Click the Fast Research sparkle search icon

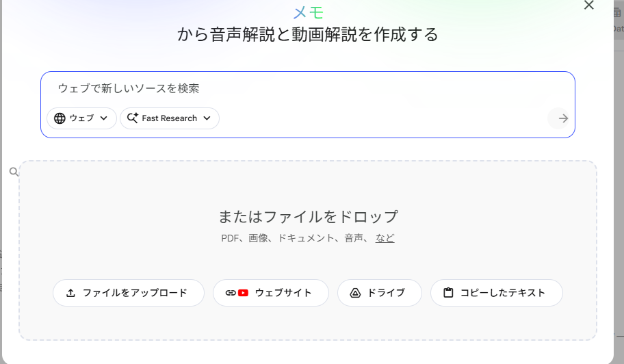131,118
